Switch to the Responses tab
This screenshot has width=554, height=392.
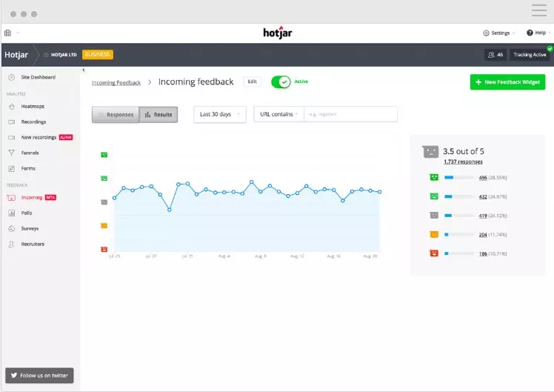click(x=116, y=115)
